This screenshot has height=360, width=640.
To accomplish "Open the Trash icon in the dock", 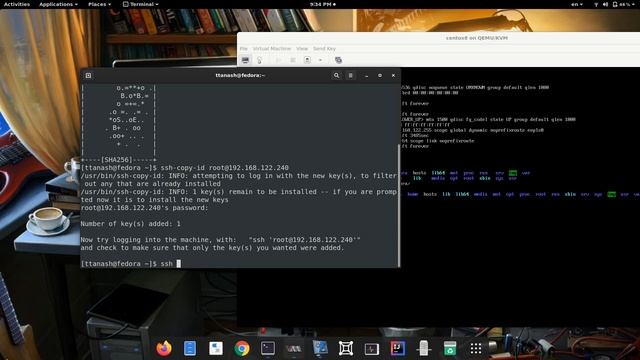I will click(x=449, y=348).
